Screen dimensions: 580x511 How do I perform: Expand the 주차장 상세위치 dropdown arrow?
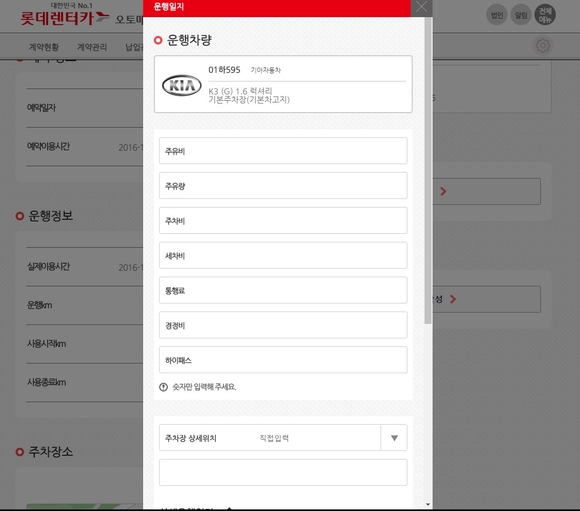pyautogui.click(x=394, y=438)
